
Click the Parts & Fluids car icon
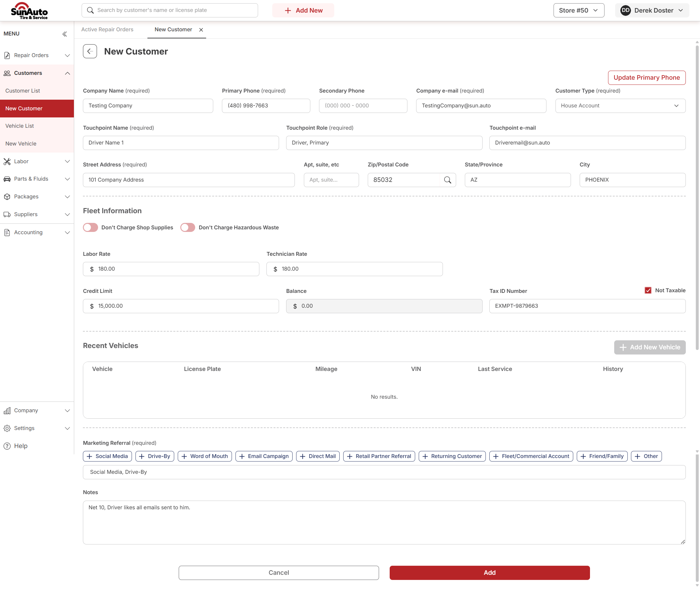click(x=7, y=179)
